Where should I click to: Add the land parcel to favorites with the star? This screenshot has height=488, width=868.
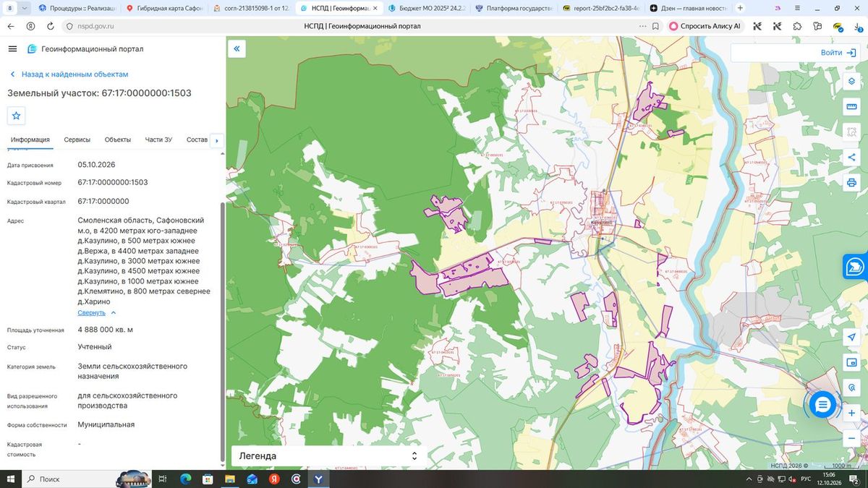click(x=17, y=116)
